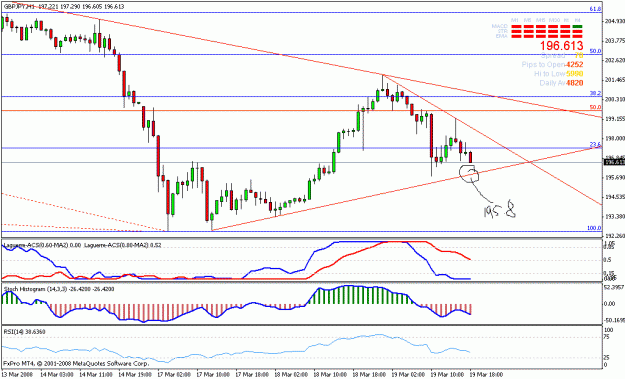The image size is (625, 379).
Task: Click price axis value 200.310
Action: 614,99
